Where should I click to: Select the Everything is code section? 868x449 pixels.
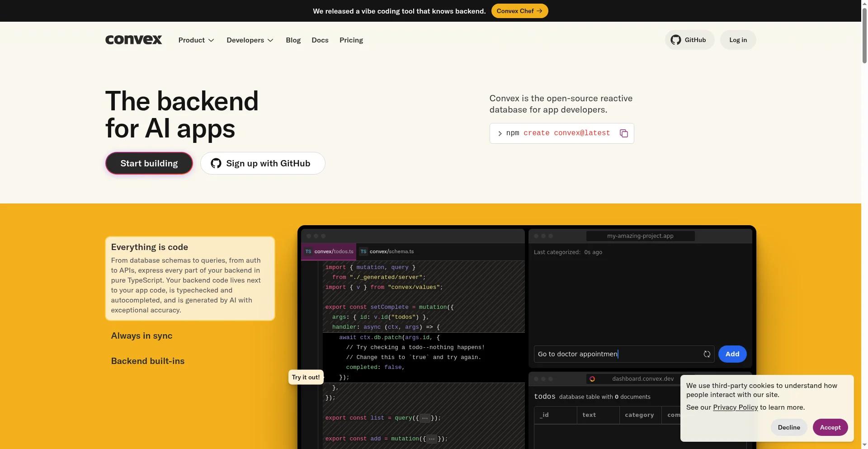tap(190, 279)
